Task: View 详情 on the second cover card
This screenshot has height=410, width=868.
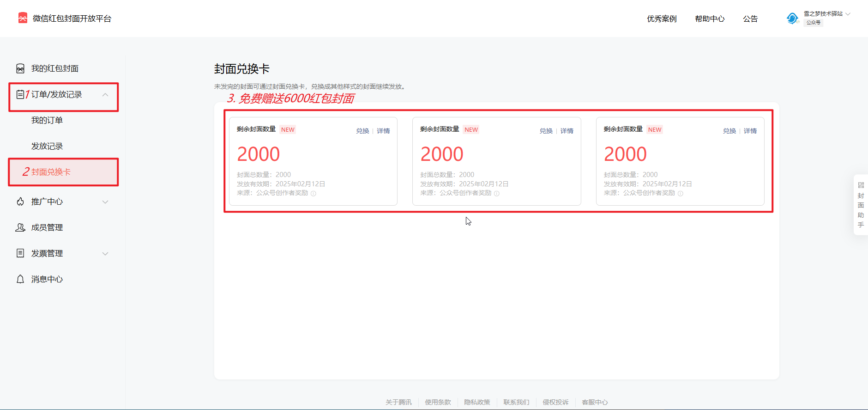Action: click(567, 131)
